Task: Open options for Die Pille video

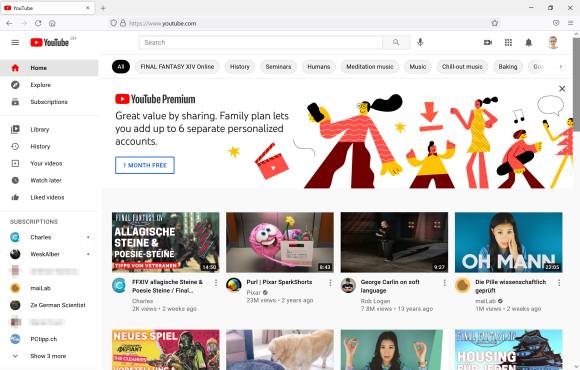Action: pyautogui.click(x=559, y=283)
